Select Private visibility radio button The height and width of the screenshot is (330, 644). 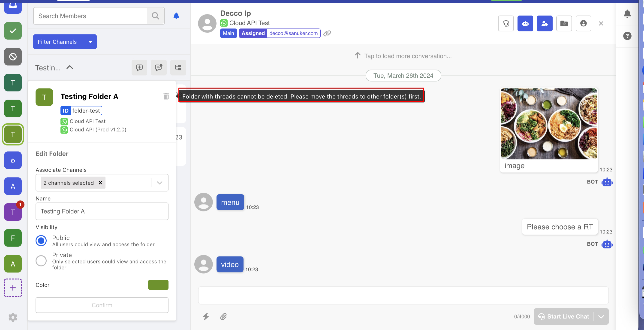pyautogui.click(x=41, y=261)
